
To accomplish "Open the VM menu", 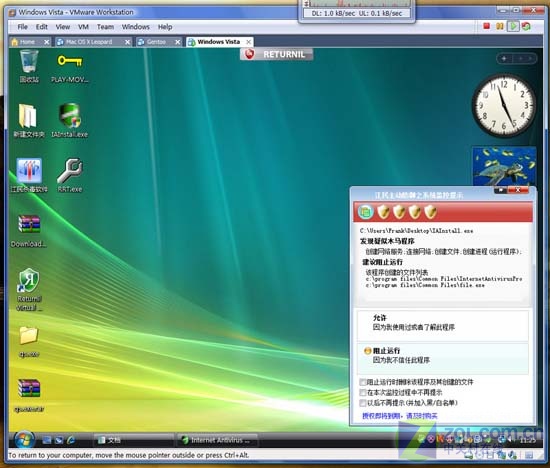I will click(x=83, y=27).
